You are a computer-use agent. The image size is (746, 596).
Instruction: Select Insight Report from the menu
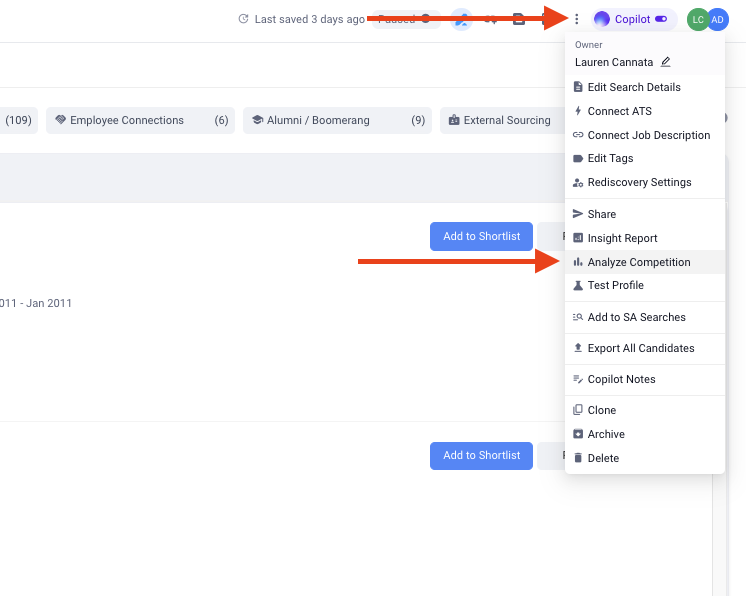[645, 238]
